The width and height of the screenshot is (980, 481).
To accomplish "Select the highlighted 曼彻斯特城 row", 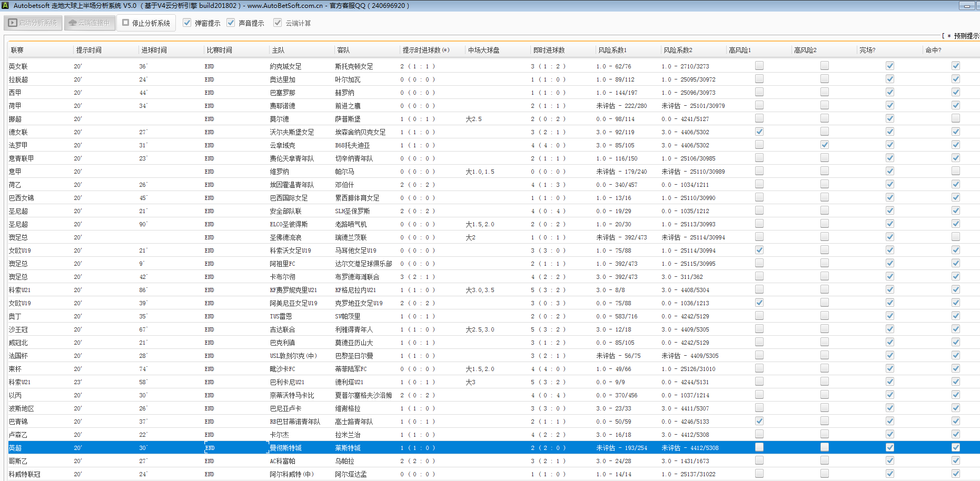I will coord(285,448).
